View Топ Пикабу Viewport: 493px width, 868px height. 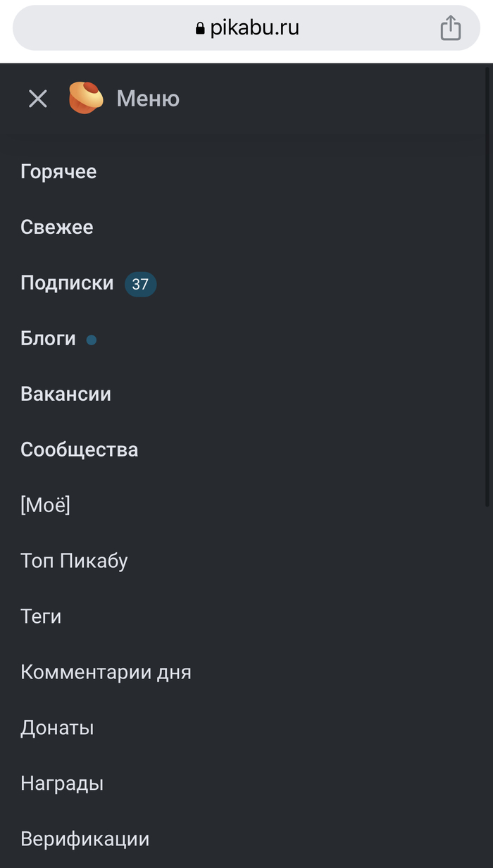[74, 562]
